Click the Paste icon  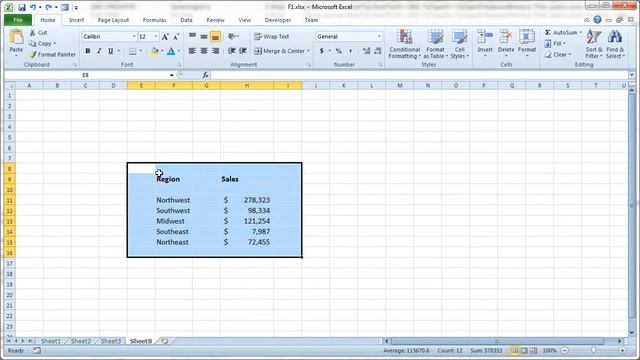tap(16, 38)
